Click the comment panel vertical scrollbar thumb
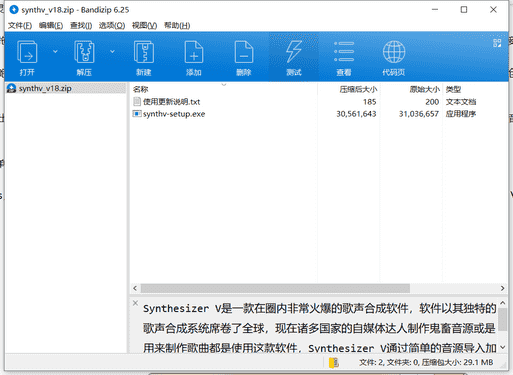This screenshot has width=513, height=375. pyautogui.click(x=503, y=319)
